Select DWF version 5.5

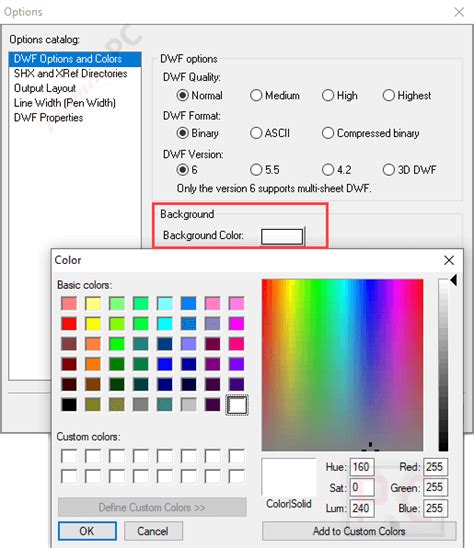coord(265,170)
